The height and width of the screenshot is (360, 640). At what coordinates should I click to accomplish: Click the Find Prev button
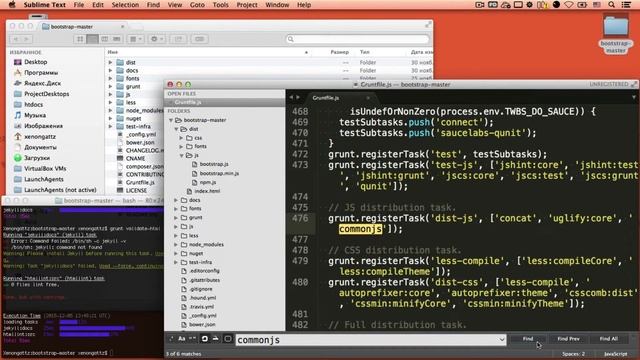pyautogui.click(x=568, y=339)
